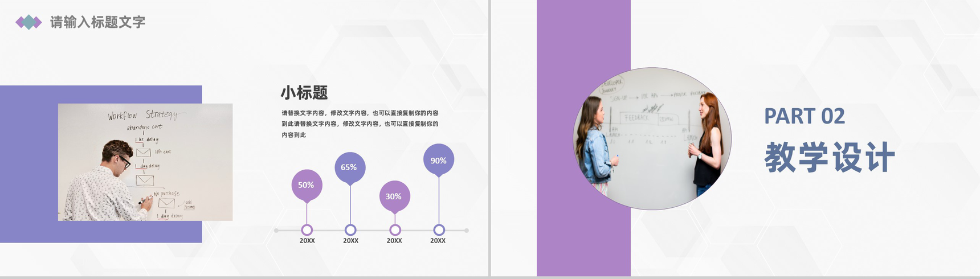
Task: Select the diamond logo beside the title
Action: [28, 22]
